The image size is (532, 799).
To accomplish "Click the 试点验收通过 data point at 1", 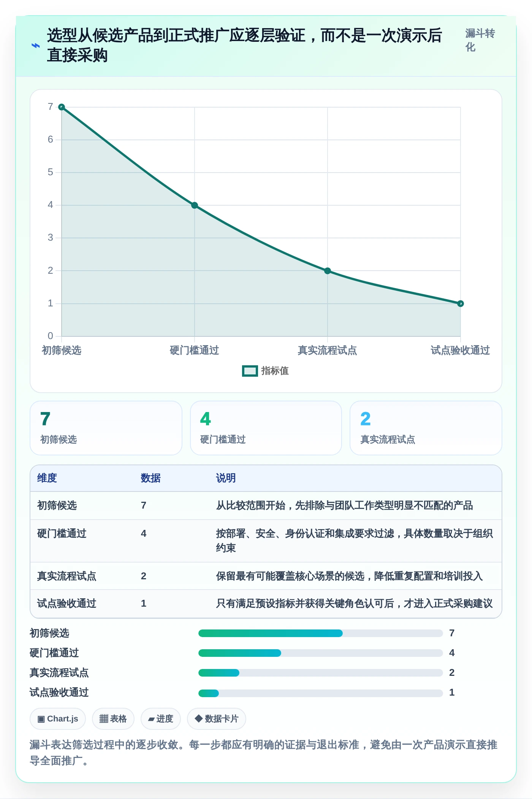I will pos(461,304).
